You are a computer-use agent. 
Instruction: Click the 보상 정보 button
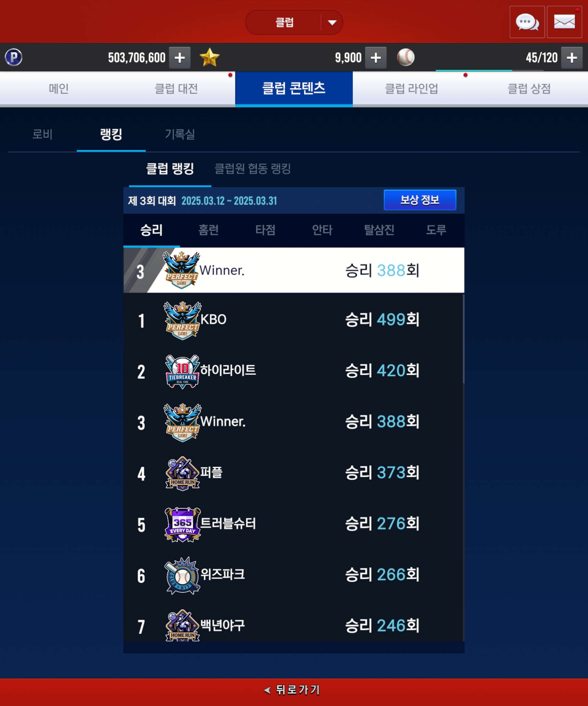(420, 200)
